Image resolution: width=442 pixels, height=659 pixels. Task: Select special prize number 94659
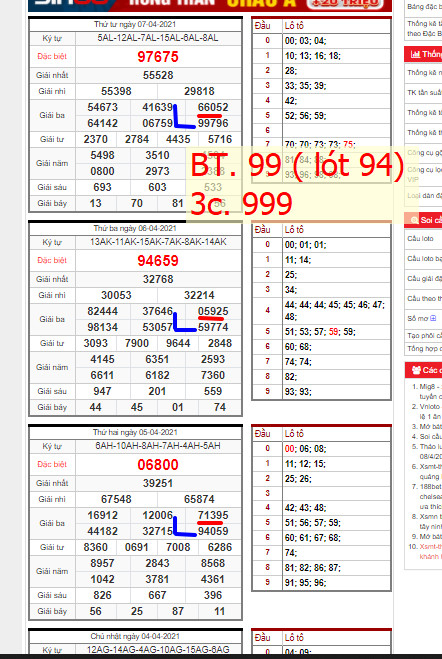pyautogui.click(x=158, y=261)
